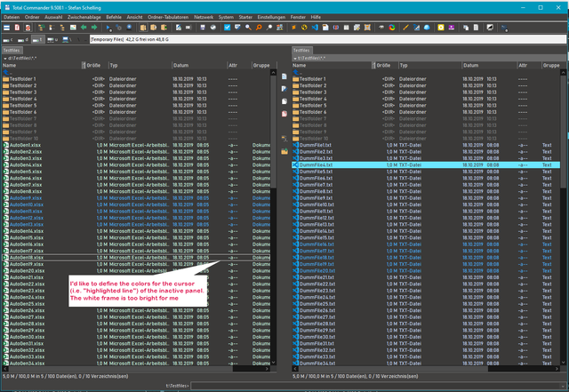The width and height of the screenshot is (569, 392).
Task: Sort right panel by Typ column
Action: pyautogui.click(x=429, y=66)
